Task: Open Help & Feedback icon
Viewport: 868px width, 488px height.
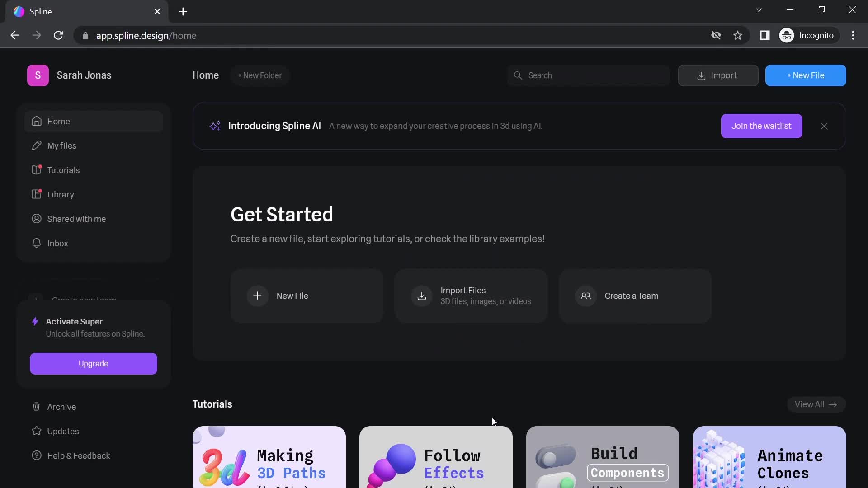Action: pos(36,455)
